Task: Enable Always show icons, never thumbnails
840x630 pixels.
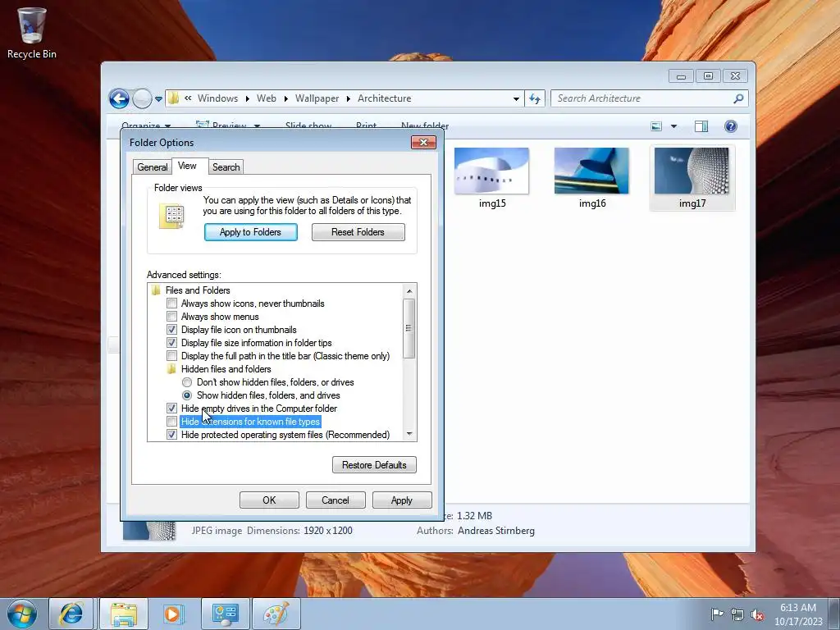Action: tap(171, 304)
